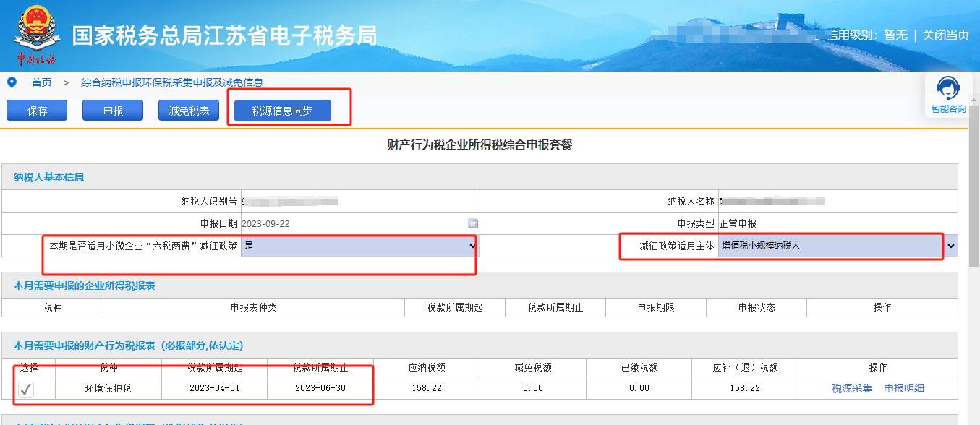The height and width of the screenshot is (425, 980).
Task: View 申报明细 for 环境保护税
Action: click(x=904, y=388)
